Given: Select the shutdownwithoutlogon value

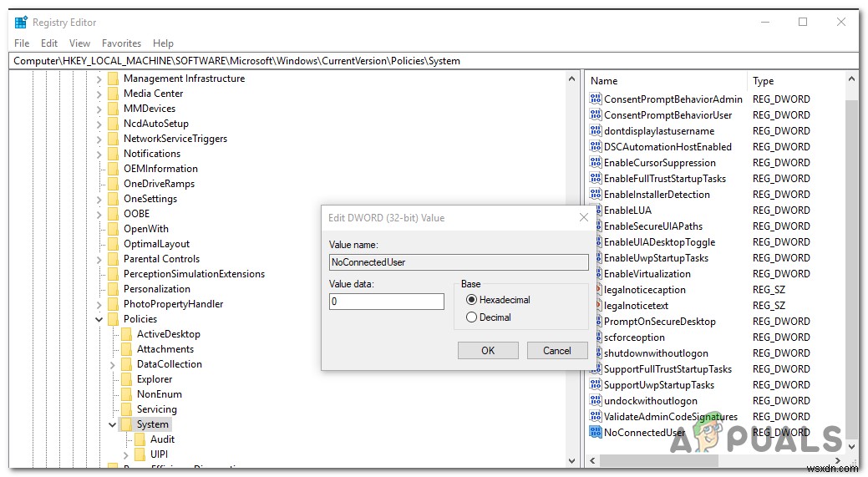Looking at the screenshot, I should [656, 353].
